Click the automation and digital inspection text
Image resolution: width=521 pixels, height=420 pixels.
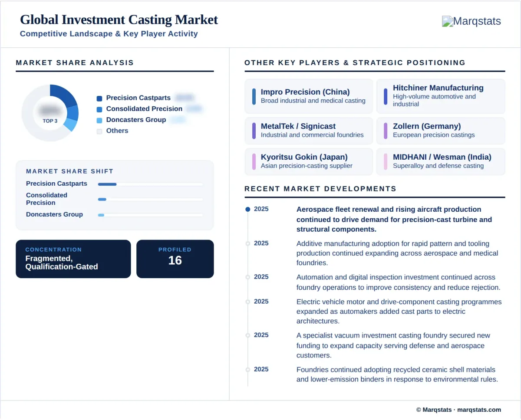(399, 282)
